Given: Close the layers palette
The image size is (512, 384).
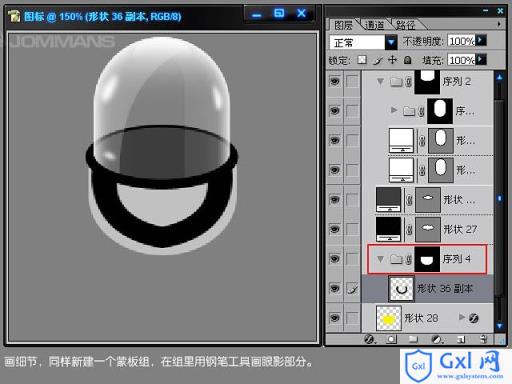Looking at the screenshot, I should [x=500, y=11].
